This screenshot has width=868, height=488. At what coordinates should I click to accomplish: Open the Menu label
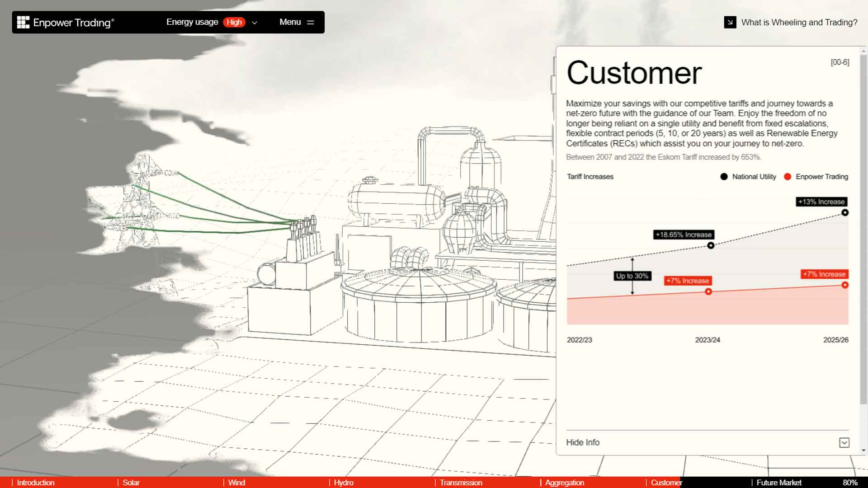tap(290, 22)
